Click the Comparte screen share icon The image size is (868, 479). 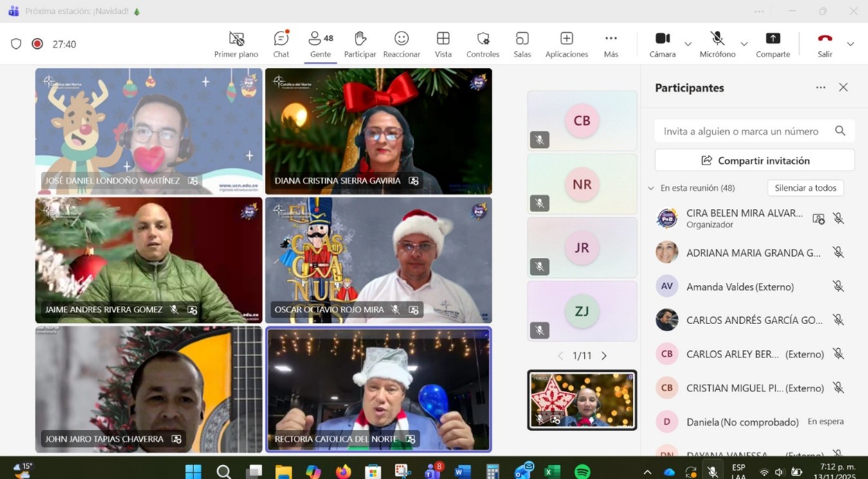click(x=773, y=39)
